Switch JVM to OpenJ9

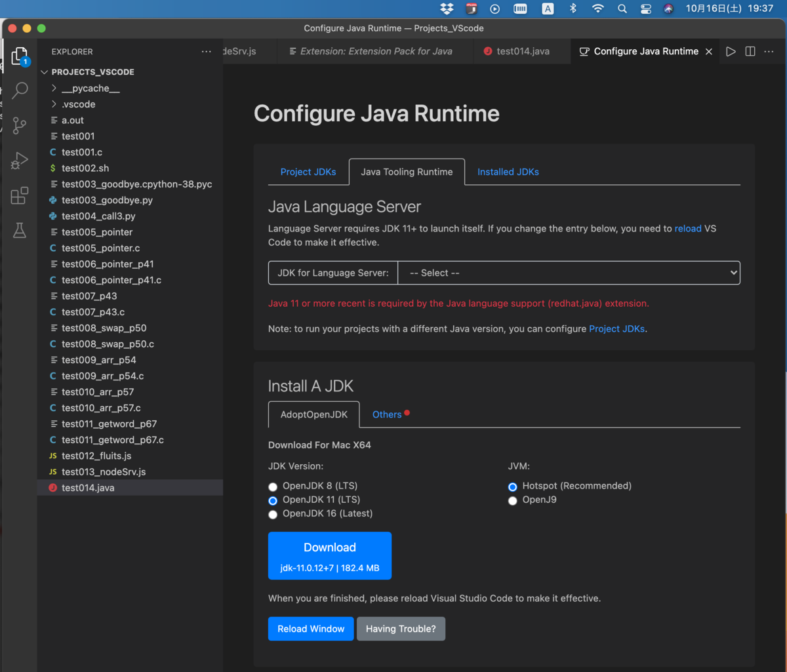(512, 500)
